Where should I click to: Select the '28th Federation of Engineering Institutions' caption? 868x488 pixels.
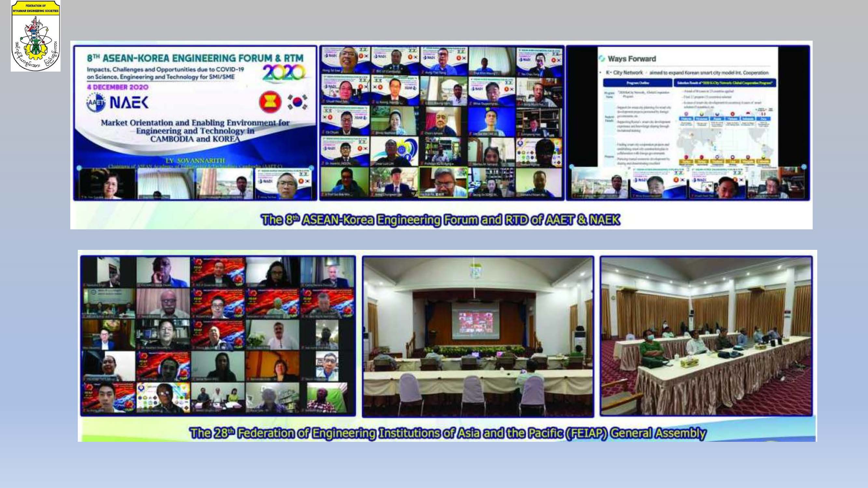click(448, 433)
